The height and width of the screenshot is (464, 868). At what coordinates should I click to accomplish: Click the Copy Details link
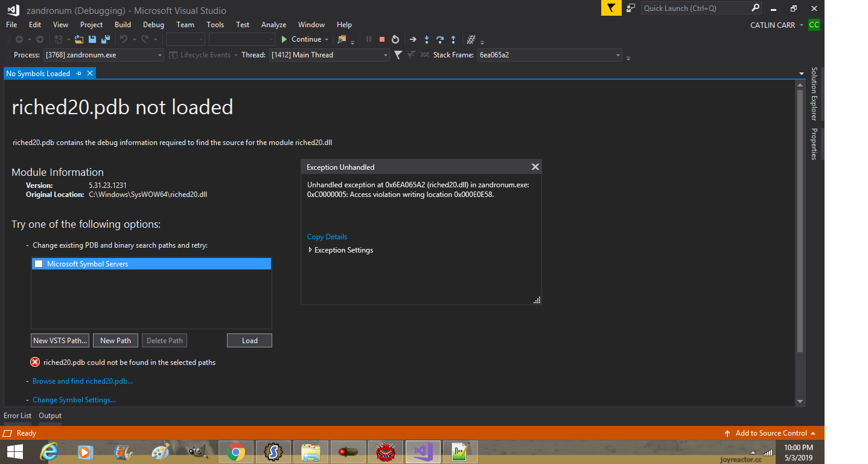click(x=327, y=237)
